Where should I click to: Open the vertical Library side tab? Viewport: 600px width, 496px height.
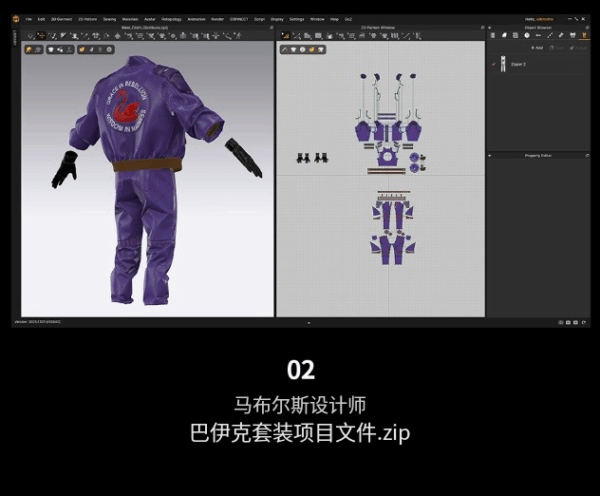[x=15, y=38]
